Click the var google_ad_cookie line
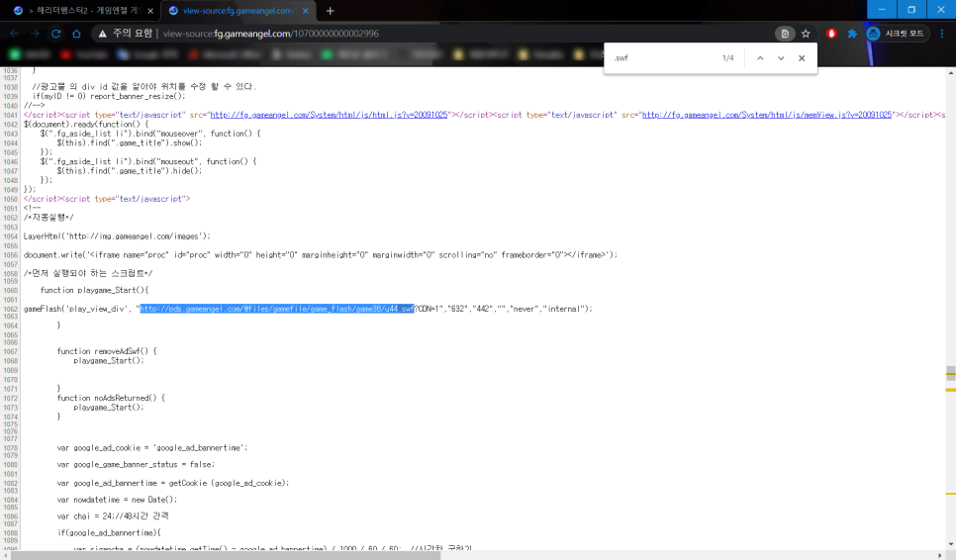Screen dimensions: 956x560 click(152, 448)
